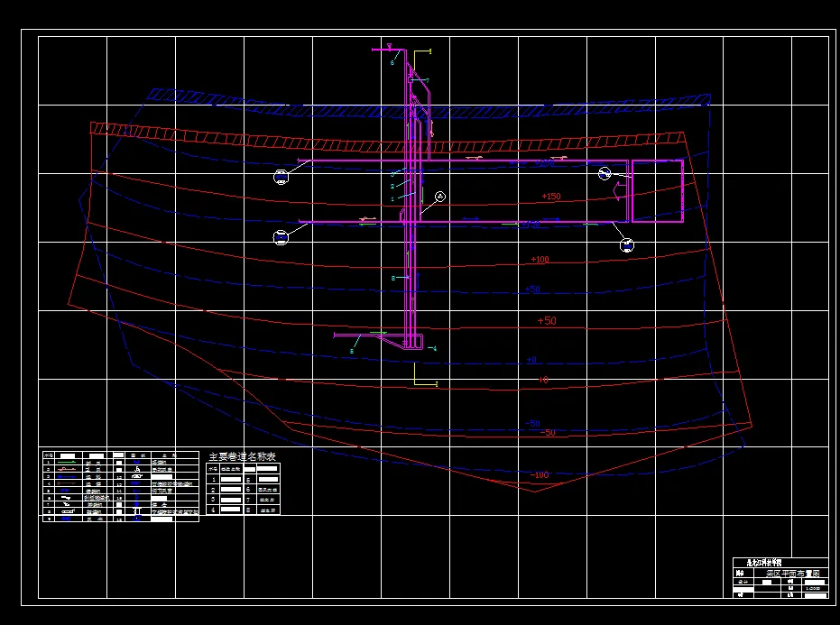The height and width of the screenshot is (625, 840).
Task: Select the blue line symbol in legend row 3
Action: (67, 476)
